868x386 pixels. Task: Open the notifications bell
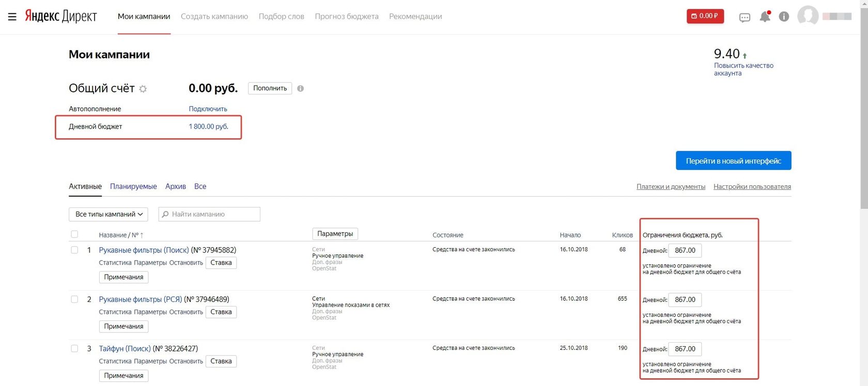click(765, 17)
